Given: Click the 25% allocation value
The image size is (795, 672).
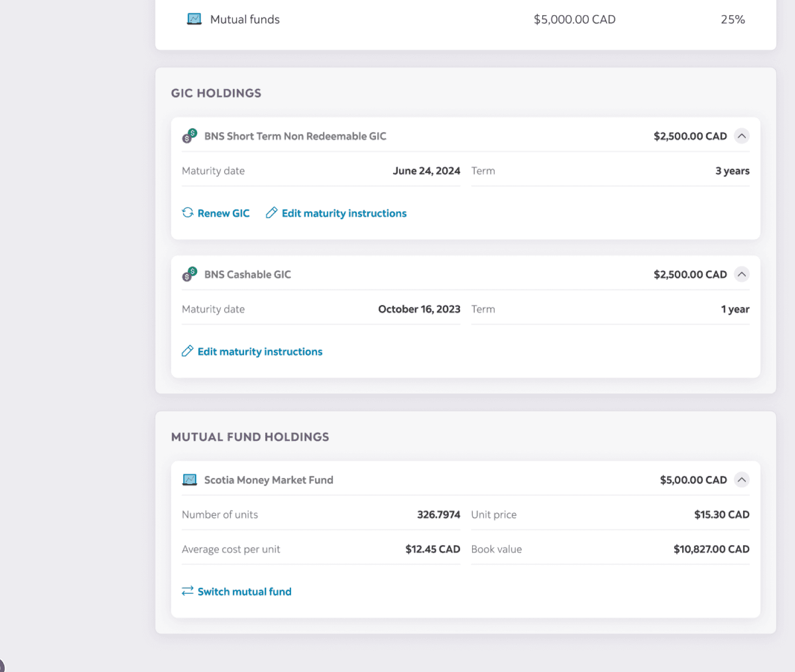Looking at the screenshot, I should (x=733, y=19).
